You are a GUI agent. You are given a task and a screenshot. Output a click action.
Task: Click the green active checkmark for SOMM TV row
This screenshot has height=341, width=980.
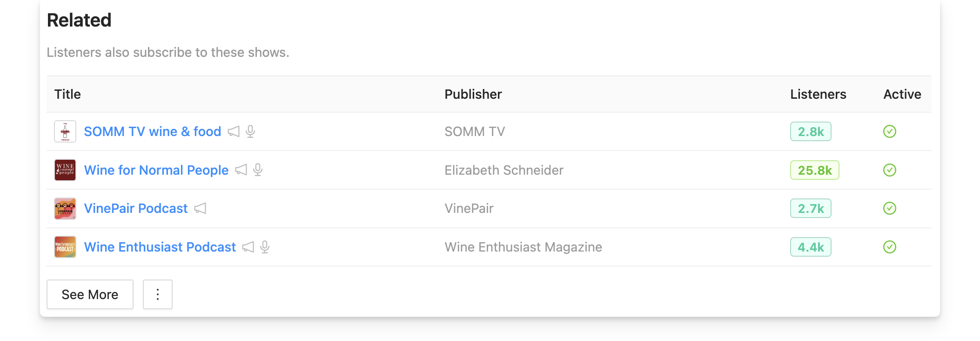point(890,132)
